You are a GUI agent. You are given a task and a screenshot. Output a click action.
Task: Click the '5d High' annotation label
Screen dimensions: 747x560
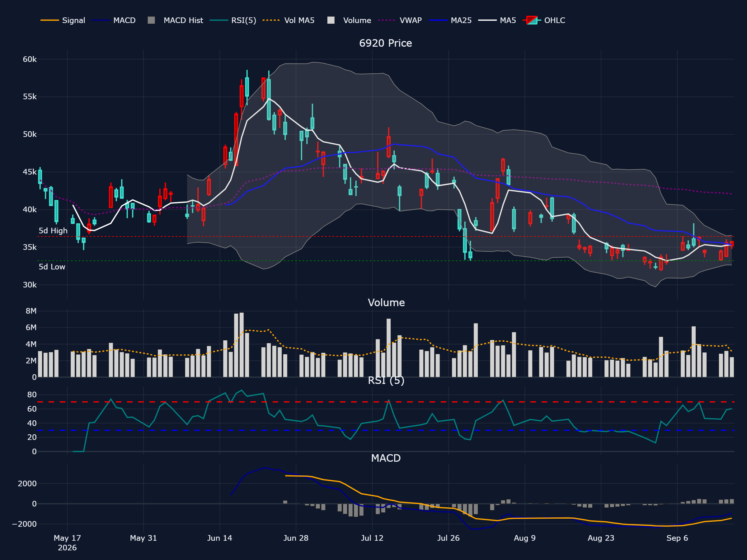pos(53,231)
